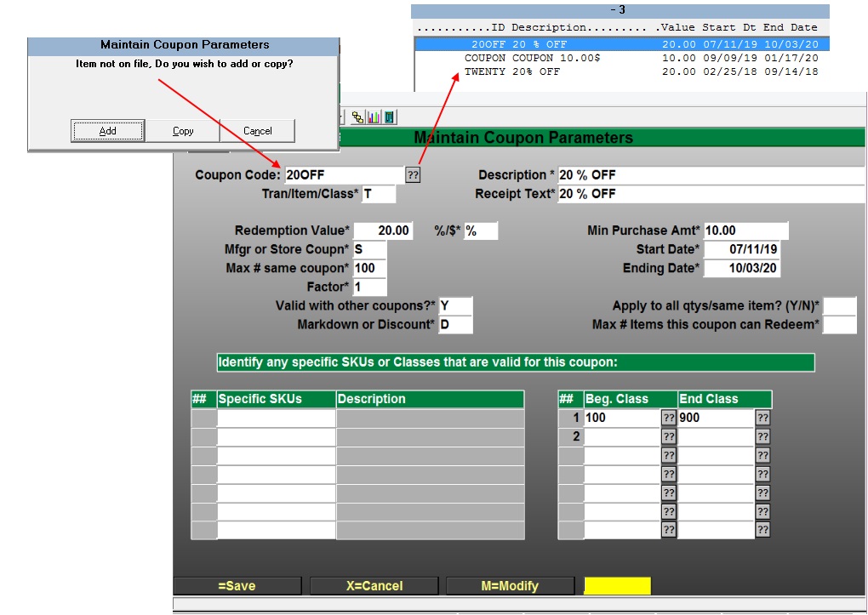Screen dimensions: 868x615
Task: Select the COUPON 10.00$ row in list
Action: [622, 58]
